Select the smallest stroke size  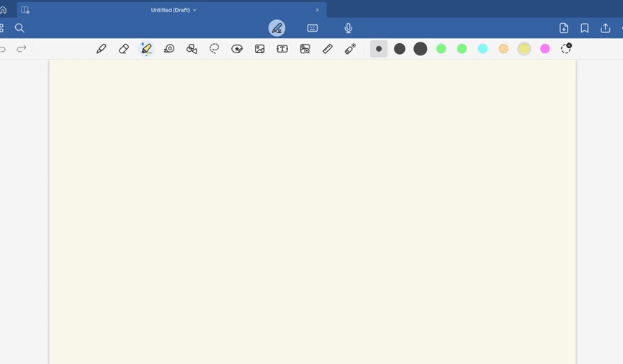pyautogui.click(x=379, y=49)
